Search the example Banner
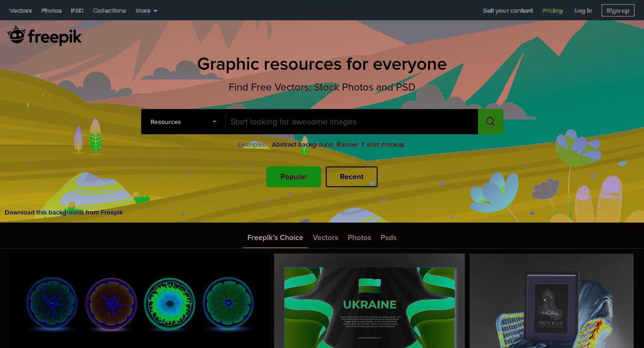The image size is (644, 348). click(x=347, y=144)
